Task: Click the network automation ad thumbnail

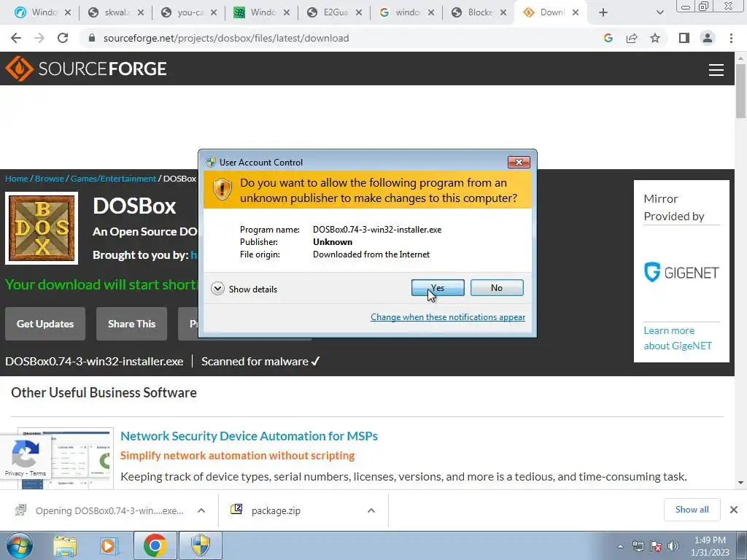Action: pos(66,458)
